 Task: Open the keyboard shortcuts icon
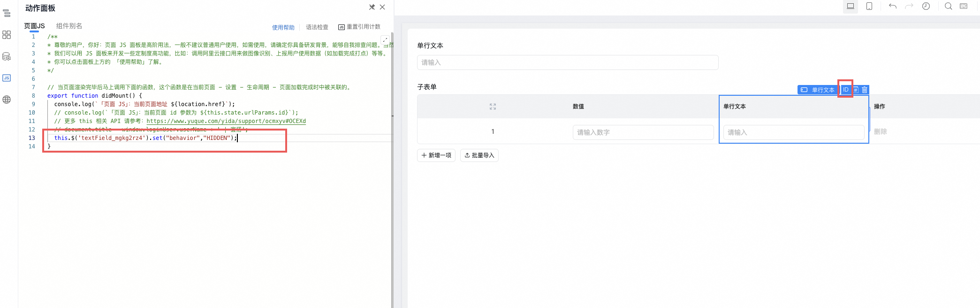[x=964, y=6]
